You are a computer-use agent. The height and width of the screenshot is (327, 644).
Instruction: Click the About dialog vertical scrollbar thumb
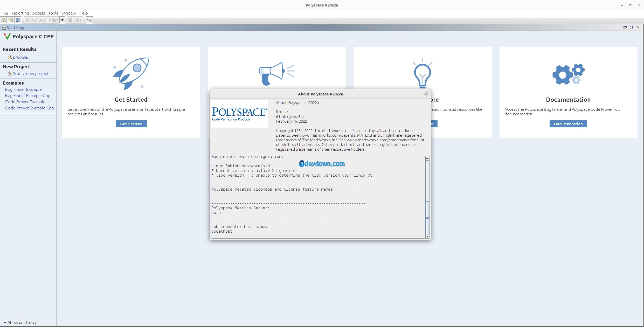coord(427,218)
